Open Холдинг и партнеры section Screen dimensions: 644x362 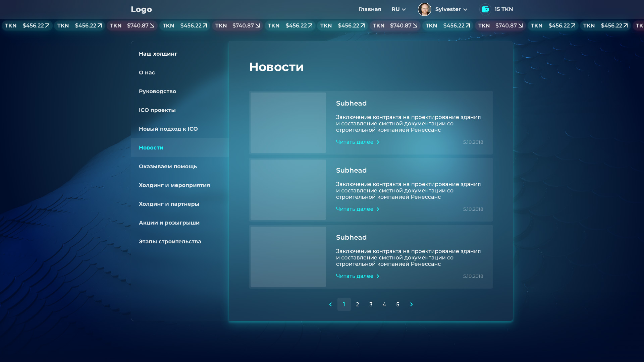tap(180, 204)
